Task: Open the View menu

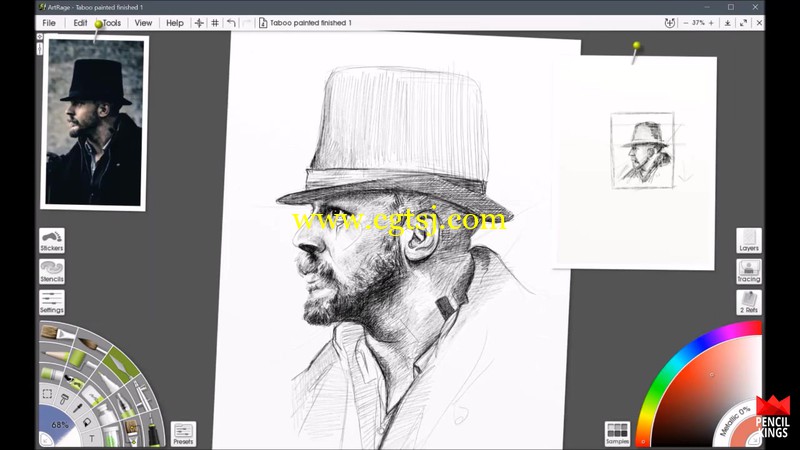Action: tap(143, 23)
